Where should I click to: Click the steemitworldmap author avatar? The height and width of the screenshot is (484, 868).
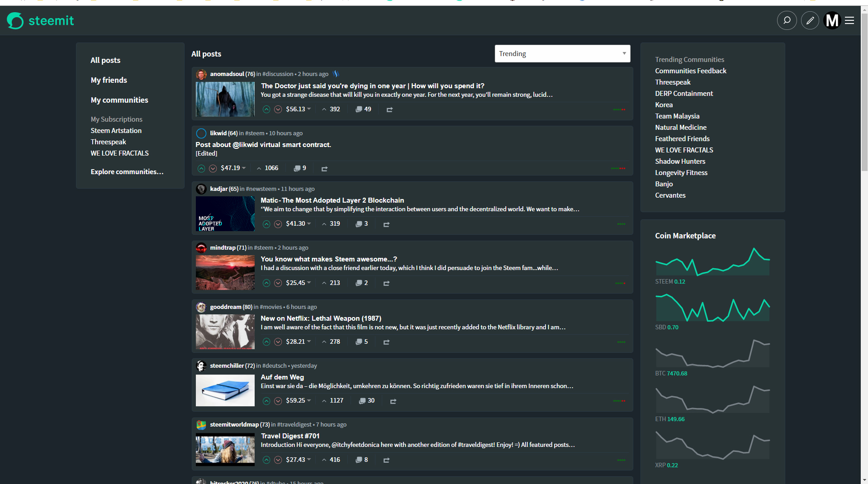tap(201, 425)
